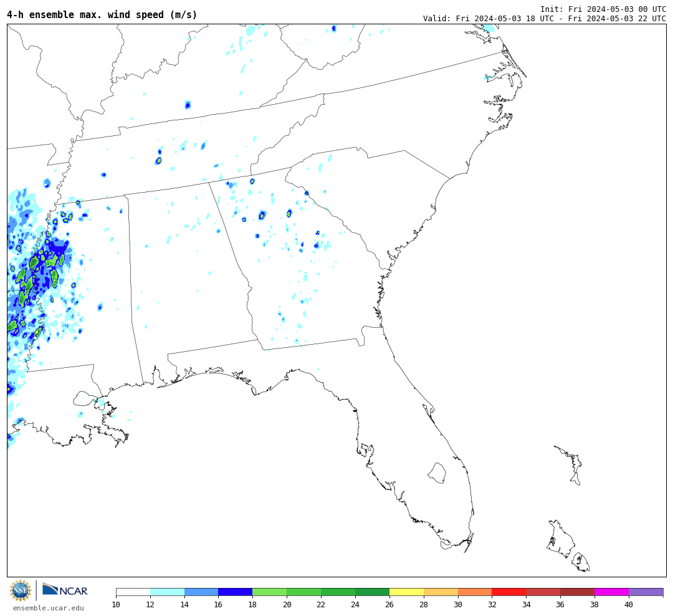Click the colorbar label 18
Viewport: 673px width, 616px height.
pyautogui.click(x=252, y=604)
